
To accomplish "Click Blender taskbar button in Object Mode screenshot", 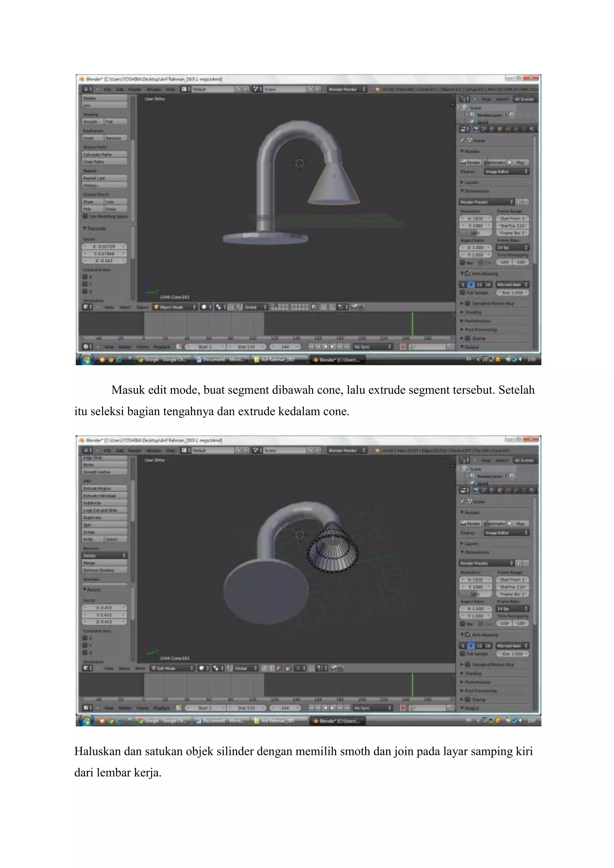I will (x=338, y=360).
